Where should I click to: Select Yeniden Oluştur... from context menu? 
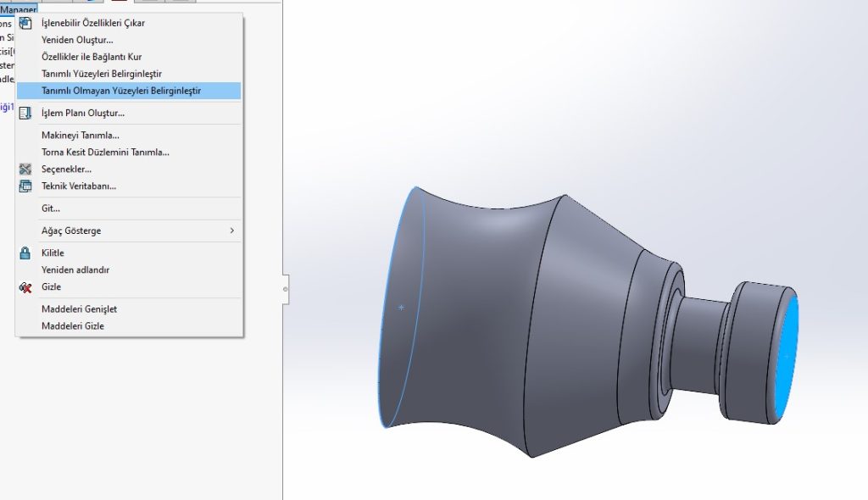pos(77,40)
